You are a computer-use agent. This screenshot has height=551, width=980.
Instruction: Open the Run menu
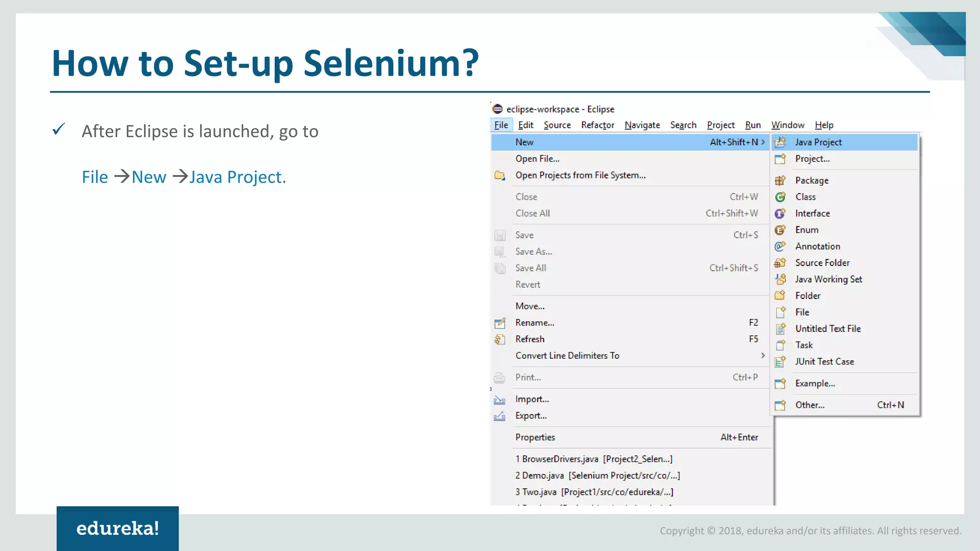click(753, 125)
